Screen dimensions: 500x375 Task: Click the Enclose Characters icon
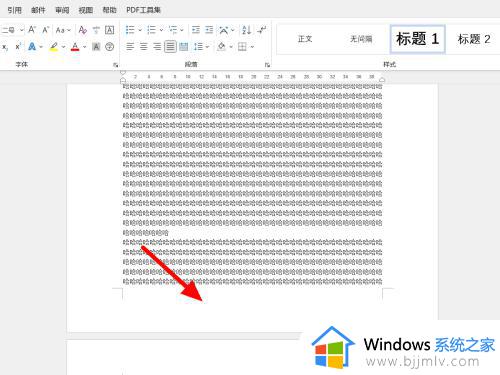(x=110, y=47)
